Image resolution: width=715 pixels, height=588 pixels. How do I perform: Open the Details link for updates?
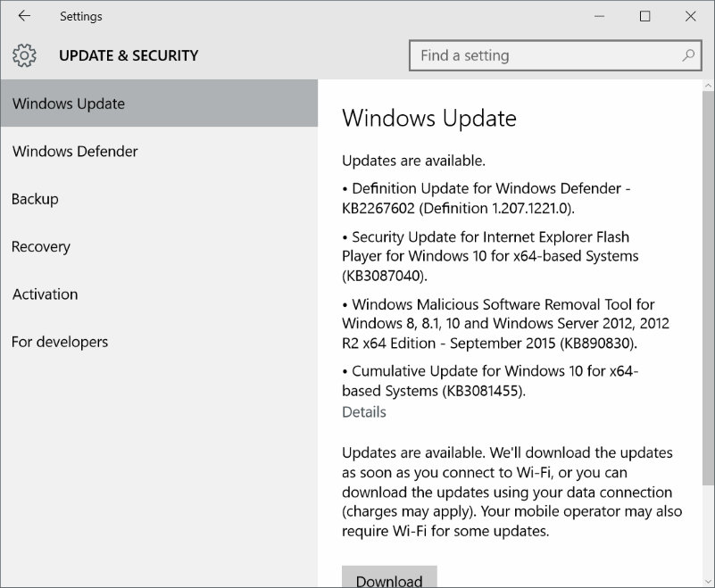point(363,411)
